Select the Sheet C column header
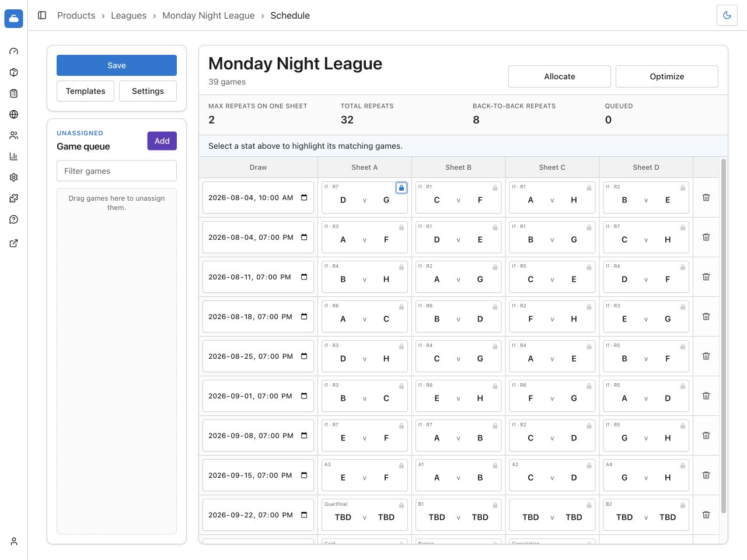Image resolution: width=747 pixels, height=560 pixels. [x=552, y=167]
